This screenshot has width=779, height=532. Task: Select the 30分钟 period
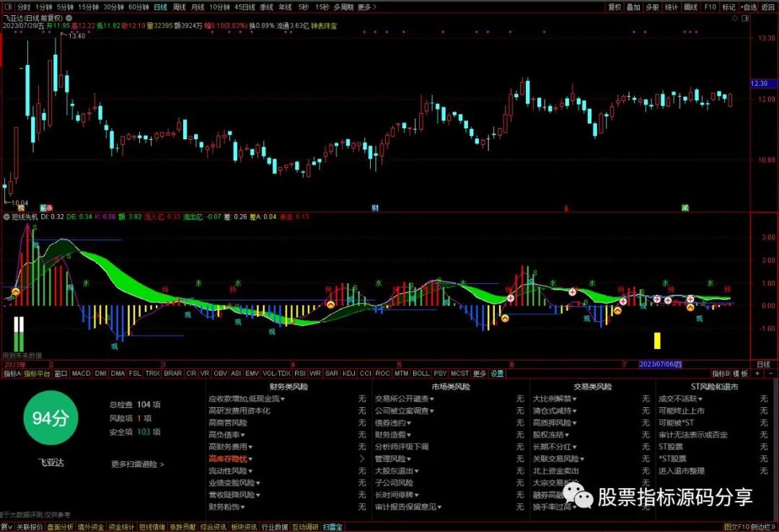pyautogui.click(x=113, y=7)
